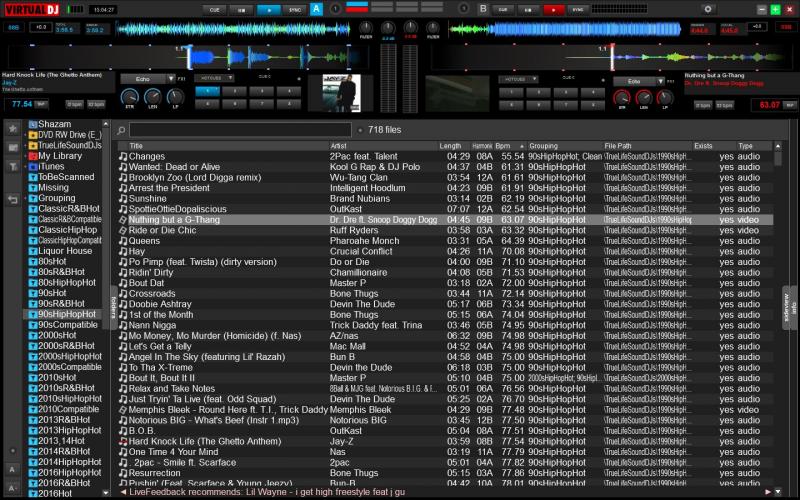This screenshot has height=500, width=800.
Task: Toggle deck A FX1 Echo effect button
Action: 143,79
